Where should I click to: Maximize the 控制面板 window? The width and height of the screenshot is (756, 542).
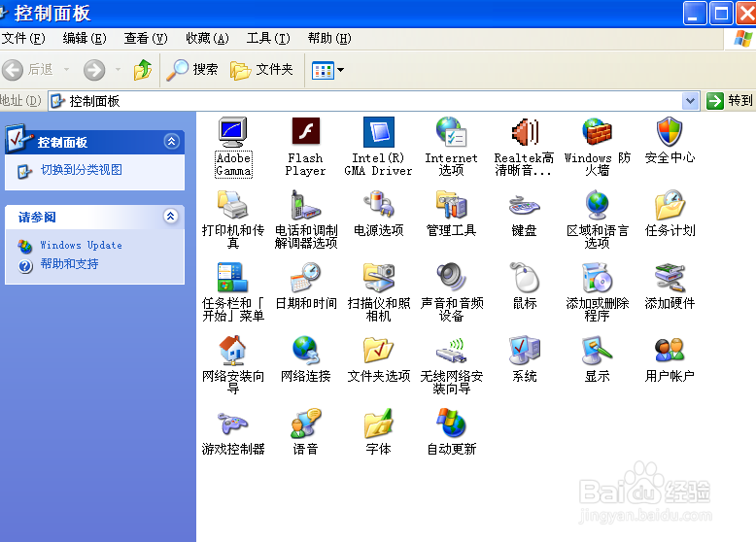click(x=721, y=13)
